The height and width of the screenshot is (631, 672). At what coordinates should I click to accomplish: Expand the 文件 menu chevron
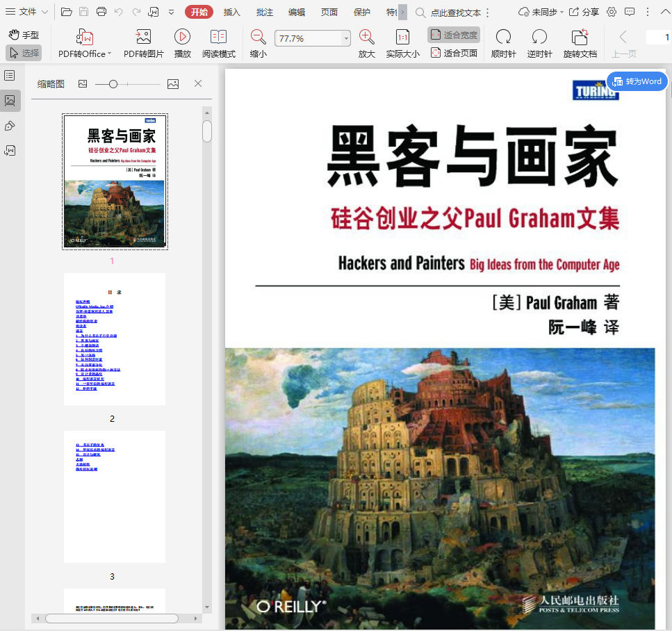(44, 12)
